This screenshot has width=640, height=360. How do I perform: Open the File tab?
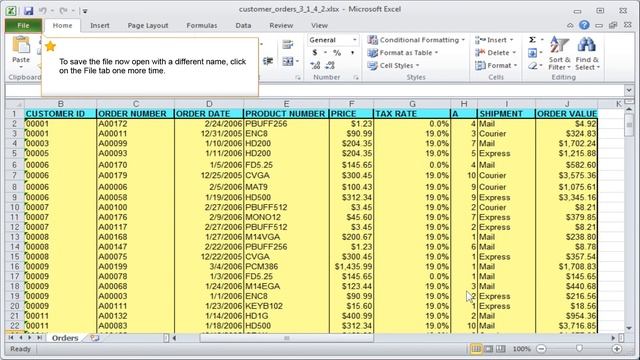click(x=23, y=25)
